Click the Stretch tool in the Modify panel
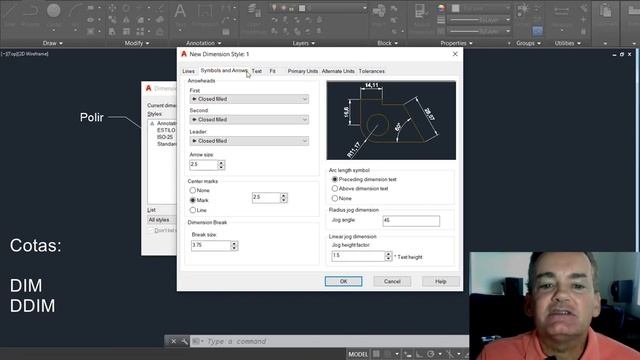 pyautogui.click(x=112, y=31)
